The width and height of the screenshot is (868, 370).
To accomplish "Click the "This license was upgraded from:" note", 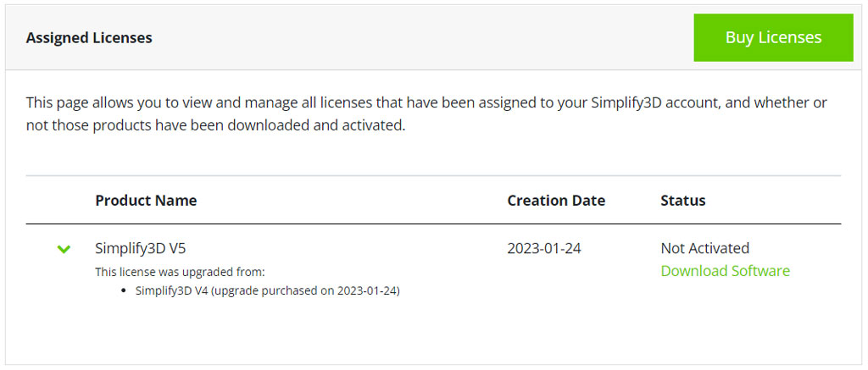I will coord(180,272).
